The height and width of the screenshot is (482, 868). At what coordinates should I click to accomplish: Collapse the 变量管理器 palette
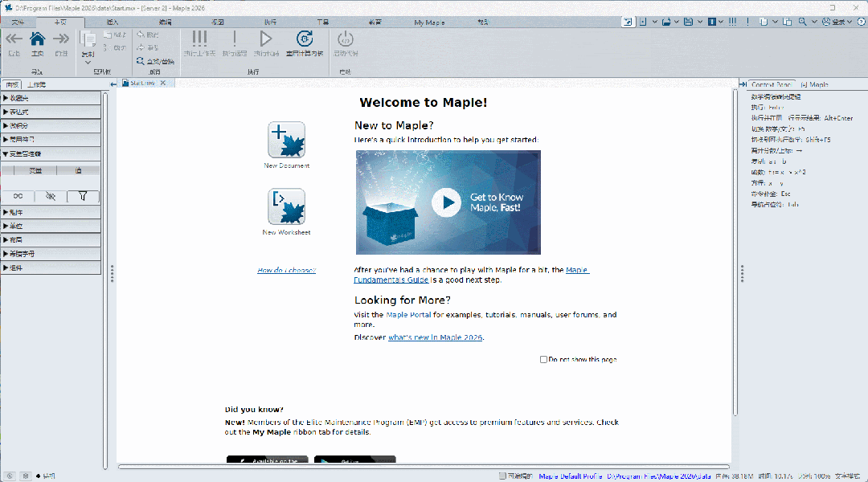pyautogui.click(x=51, y=154)
